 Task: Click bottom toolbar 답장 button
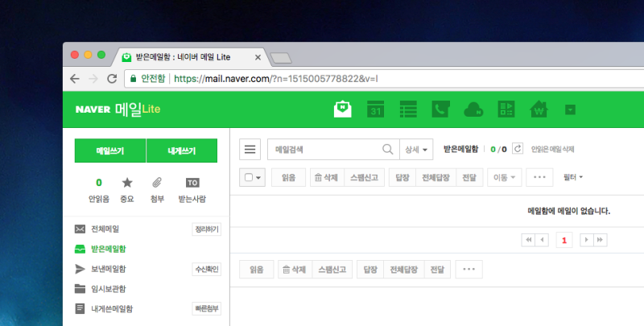370,270
